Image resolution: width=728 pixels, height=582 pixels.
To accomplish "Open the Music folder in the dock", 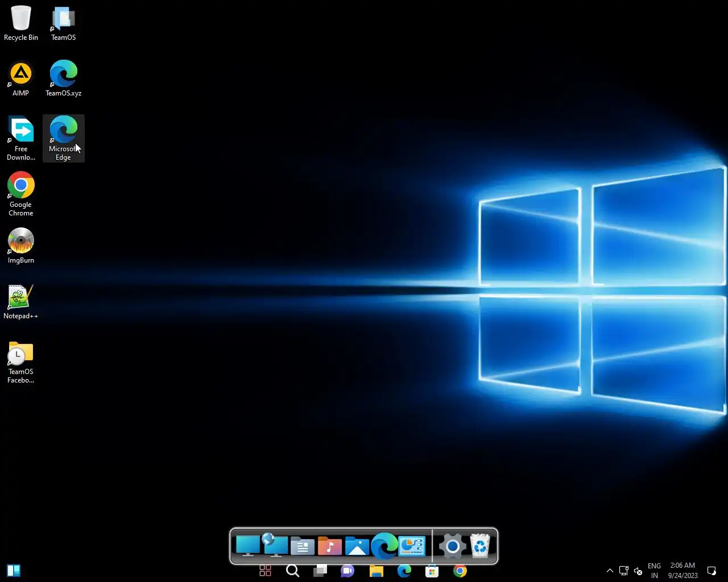I will coord(330,546).
